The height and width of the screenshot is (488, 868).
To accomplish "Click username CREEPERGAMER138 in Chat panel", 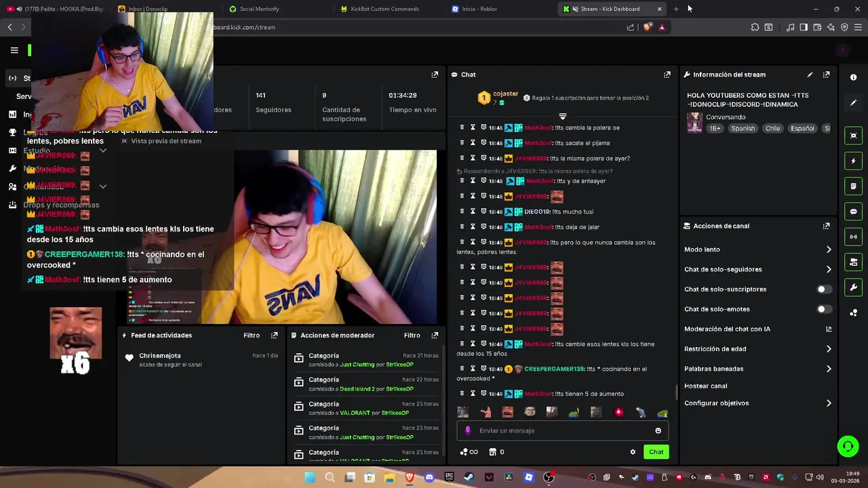I will tap(554, 369).
